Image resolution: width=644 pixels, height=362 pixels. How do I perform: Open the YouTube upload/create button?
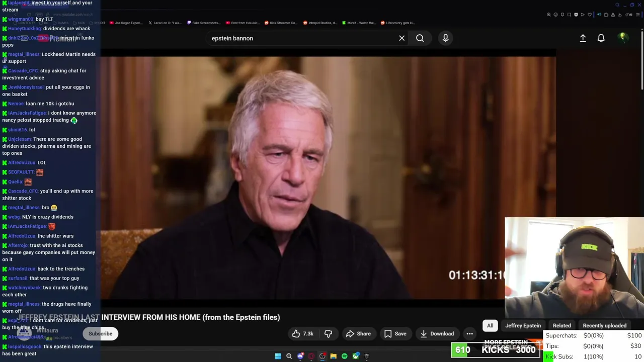[583, 38]
